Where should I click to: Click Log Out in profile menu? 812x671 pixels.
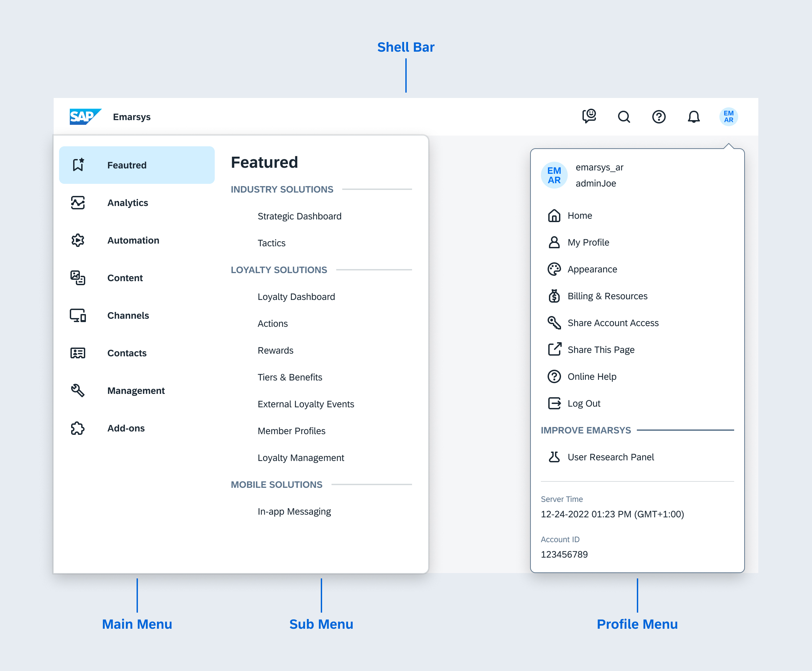[x=583, y=404]
